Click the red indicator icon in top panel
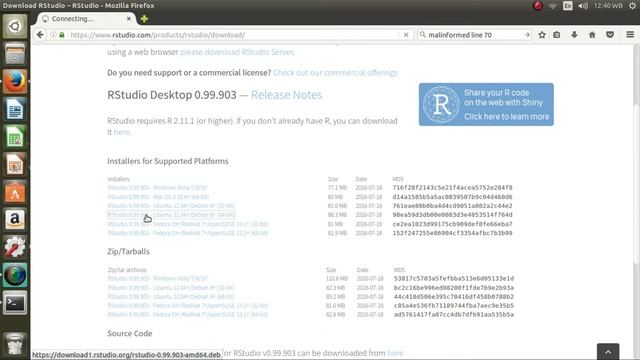The image size is (640, 360). tap(538, 6)
